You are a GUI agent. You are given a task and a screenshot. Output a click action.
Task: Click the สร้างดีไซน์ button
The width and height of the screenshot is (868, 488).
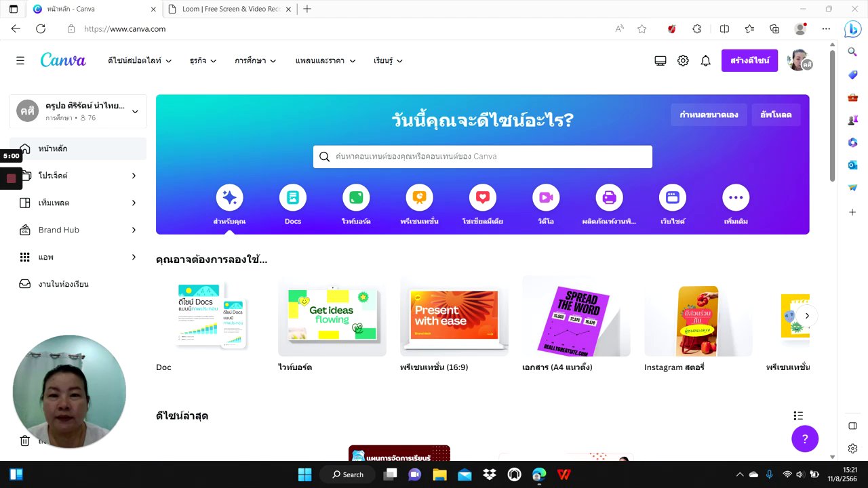(x=749, y=60)
